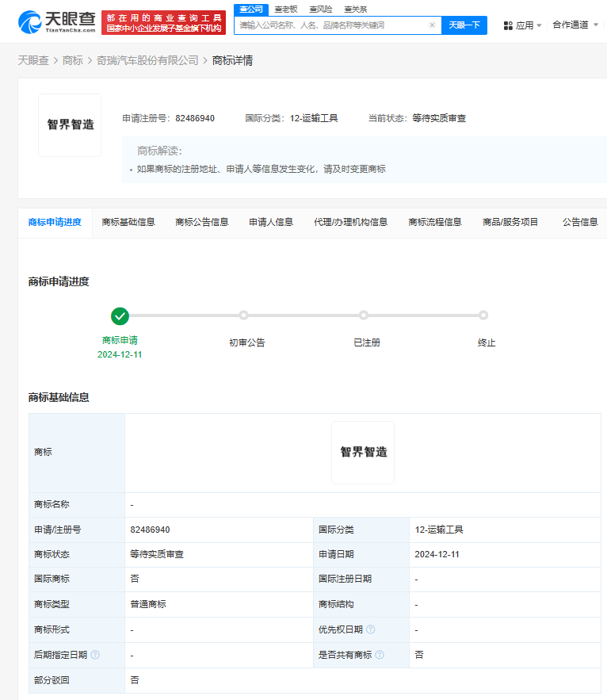Viewport: 607px width, 700px height.
Task: Click the green 商标申请 progress checkmark
Action: pyautogui.click(x=120, y=316)
